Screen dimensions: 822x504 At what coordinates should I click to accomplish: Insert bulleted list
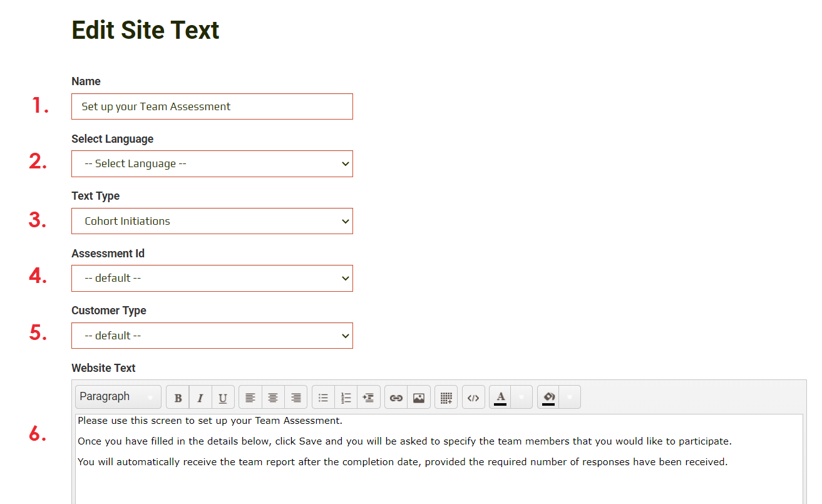point(323,398)
